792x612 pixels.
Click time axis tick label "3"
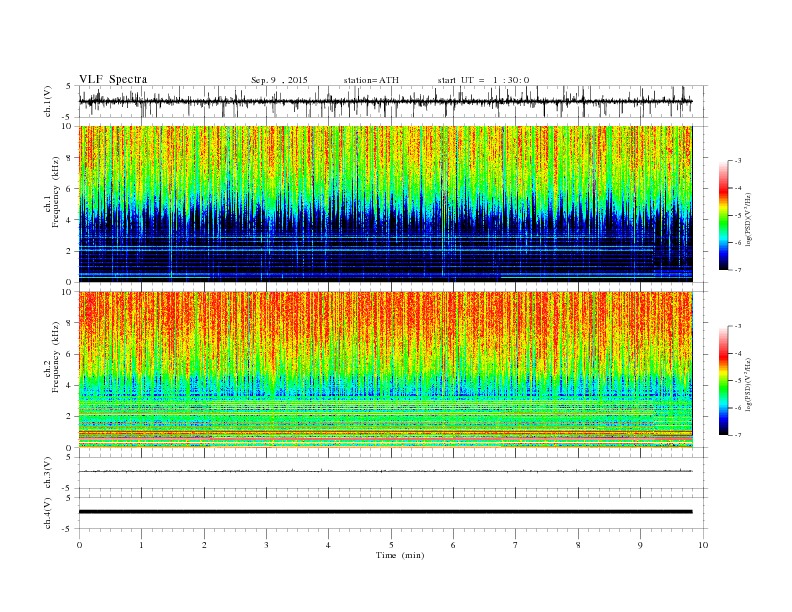(x=267, y=545)
